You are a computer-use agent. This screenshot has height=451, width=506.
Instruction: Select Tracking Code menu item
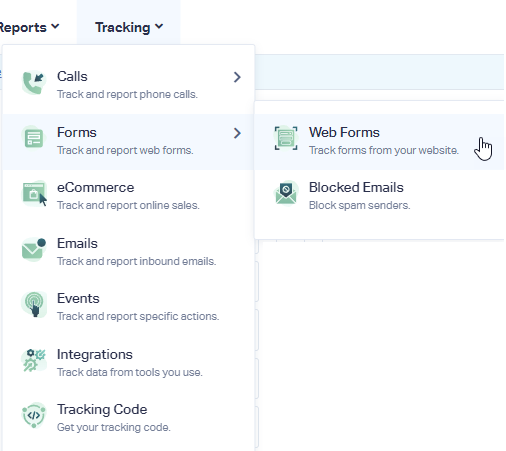pos(128,418)
